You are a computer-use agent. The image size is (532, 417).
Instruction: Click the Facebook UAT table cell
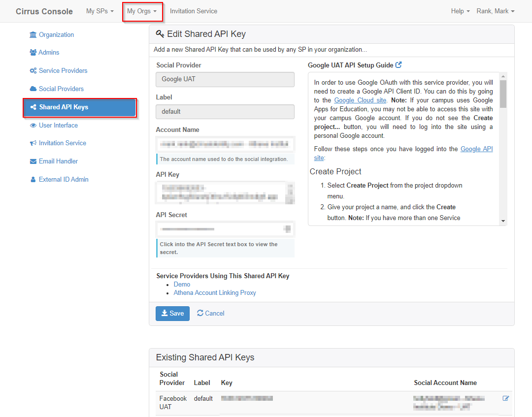(x=173, y=402)
